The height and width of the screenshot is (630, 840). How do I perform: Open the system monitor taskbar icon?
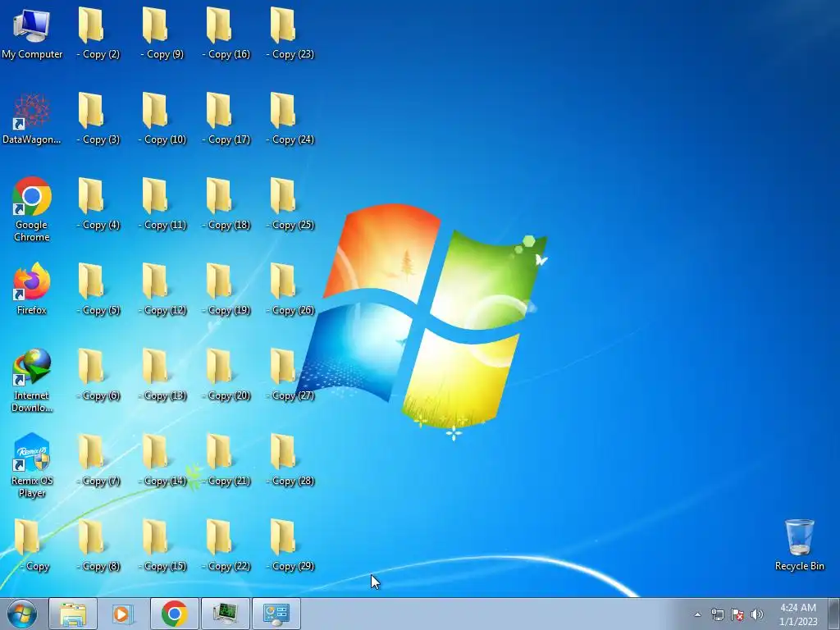pos(225,614)
